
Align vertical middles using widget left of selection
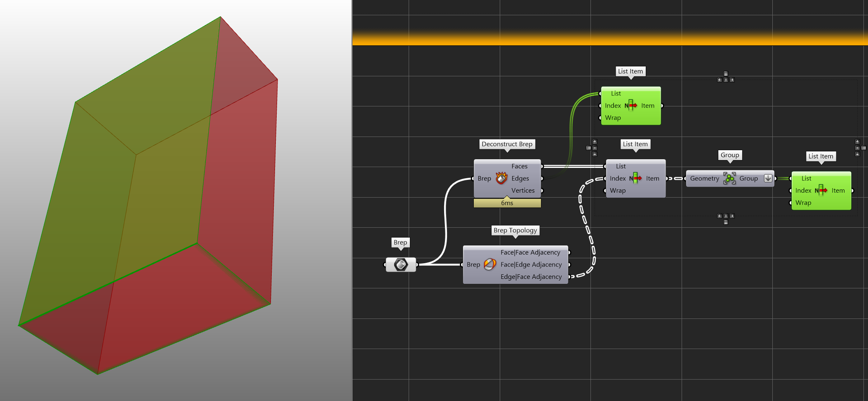tap(595, 148)
